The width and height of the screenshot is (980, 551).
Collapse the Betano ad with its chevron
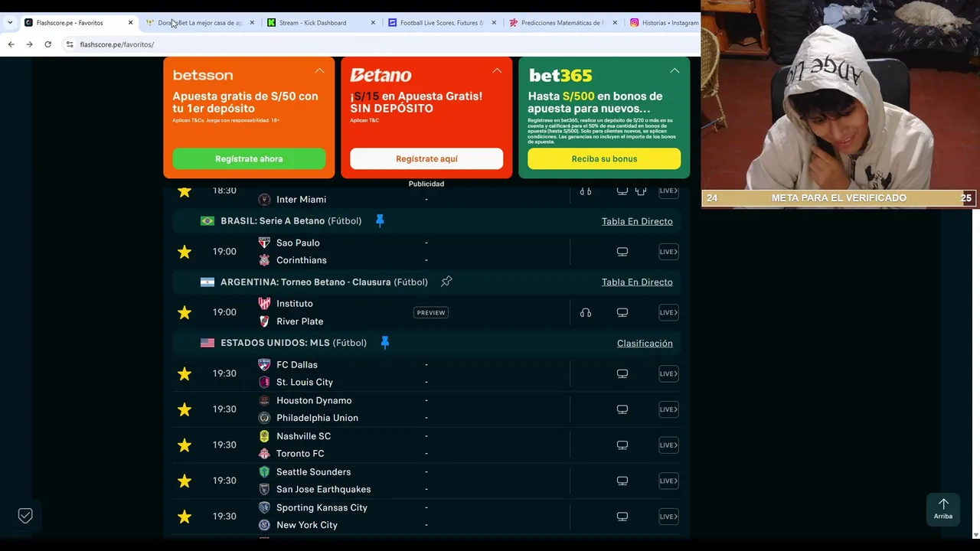497,70
